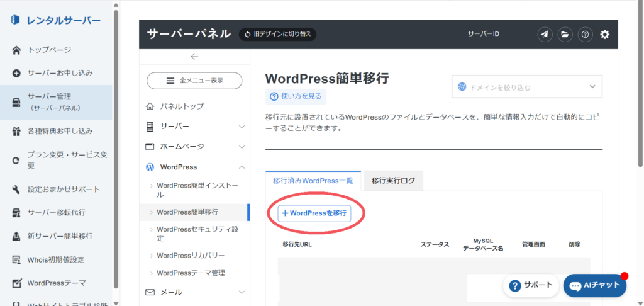
Task: Open settings gear icon in panel header
Action: (x=605, y=35)
